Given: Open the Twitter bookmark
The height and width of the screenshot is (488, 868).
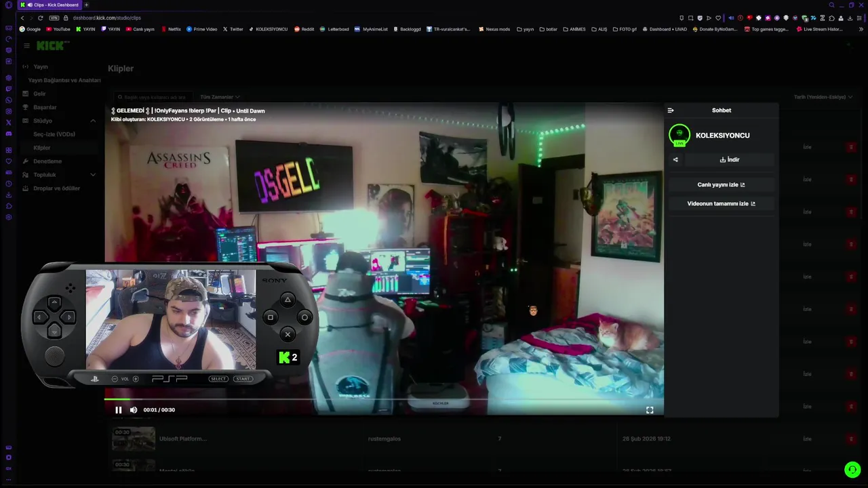Looking at the screenshot, I should click(233, 29).
